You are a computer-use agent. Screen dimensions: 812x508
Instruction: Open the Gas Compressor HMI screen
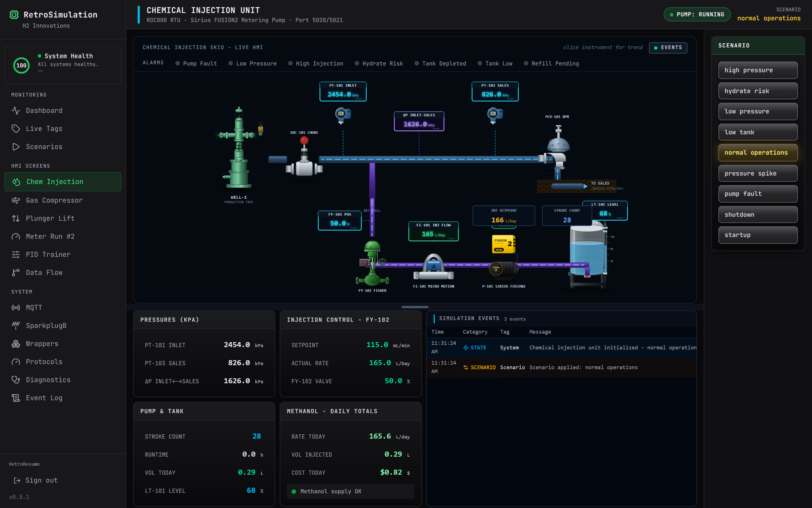(63, 200)
